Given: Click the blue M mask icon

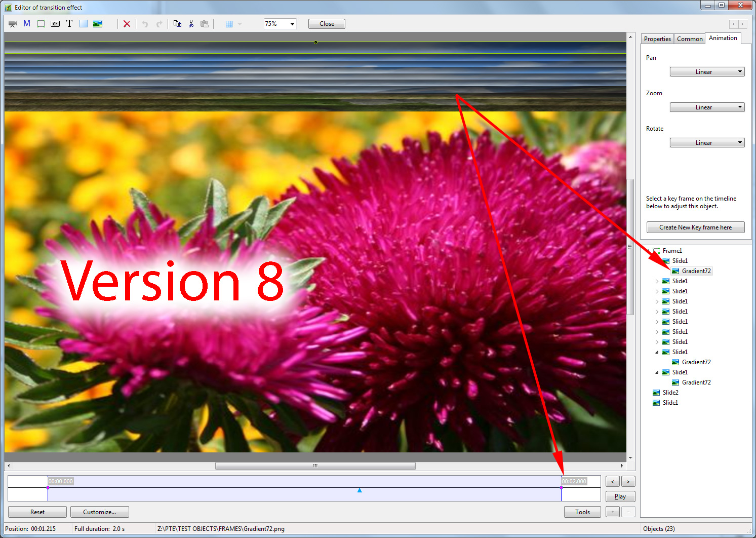Looking at the screenshot, I should coord(27,24).
